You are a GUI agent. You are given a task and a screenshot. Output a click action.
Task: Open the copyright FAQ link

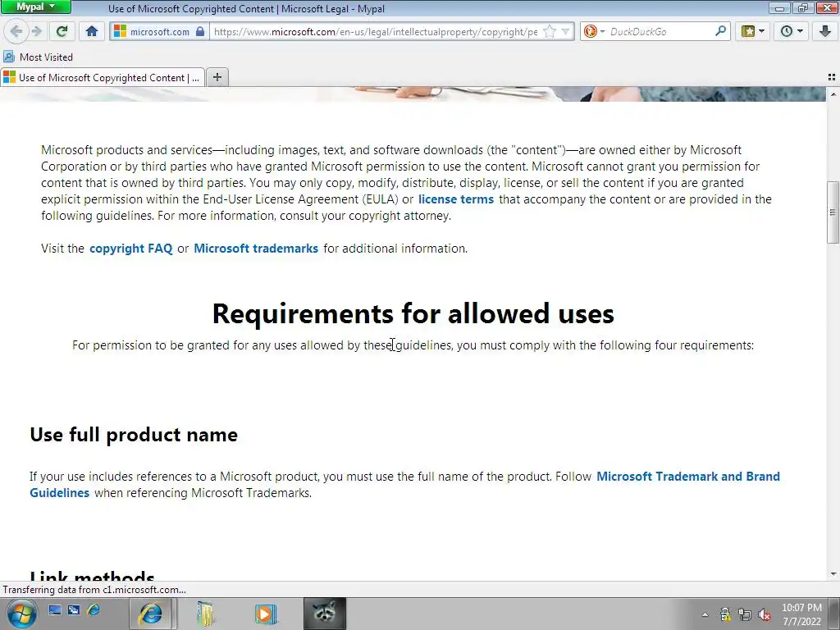pos(130,249)
